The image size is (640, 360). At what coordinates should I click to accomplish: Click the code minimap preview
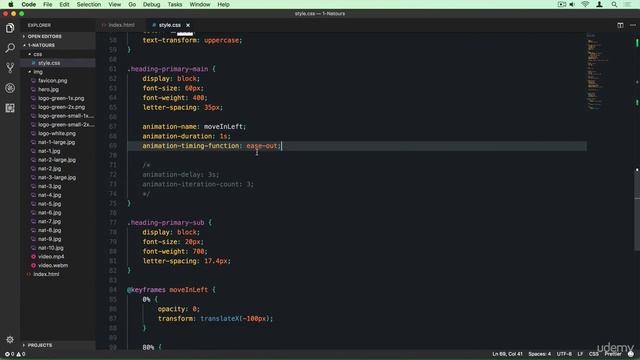(597, 73)
